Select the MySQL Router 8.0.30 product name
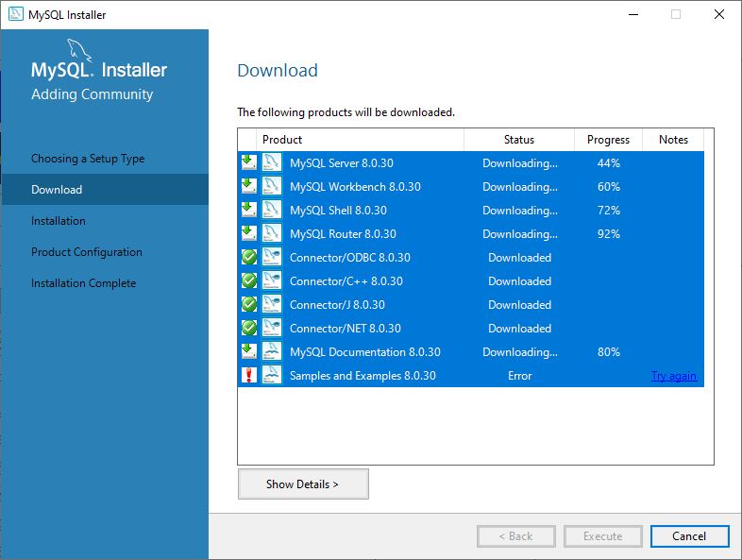Viewport: 742px width, 560px height. tap(343, 234)
